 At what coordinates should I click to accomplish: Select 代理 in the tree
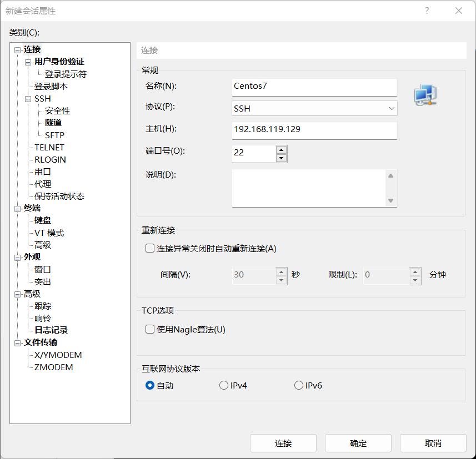[x=43, y=184]
